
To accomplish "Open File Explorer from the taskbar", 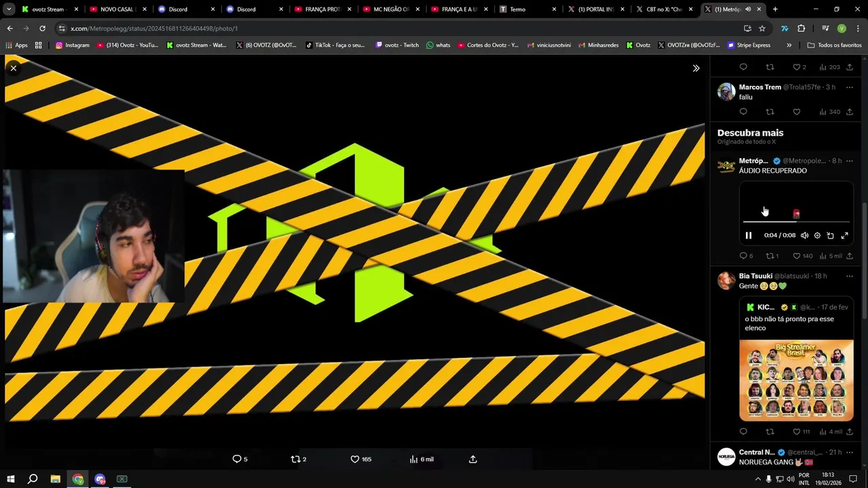I will (56, 479).
